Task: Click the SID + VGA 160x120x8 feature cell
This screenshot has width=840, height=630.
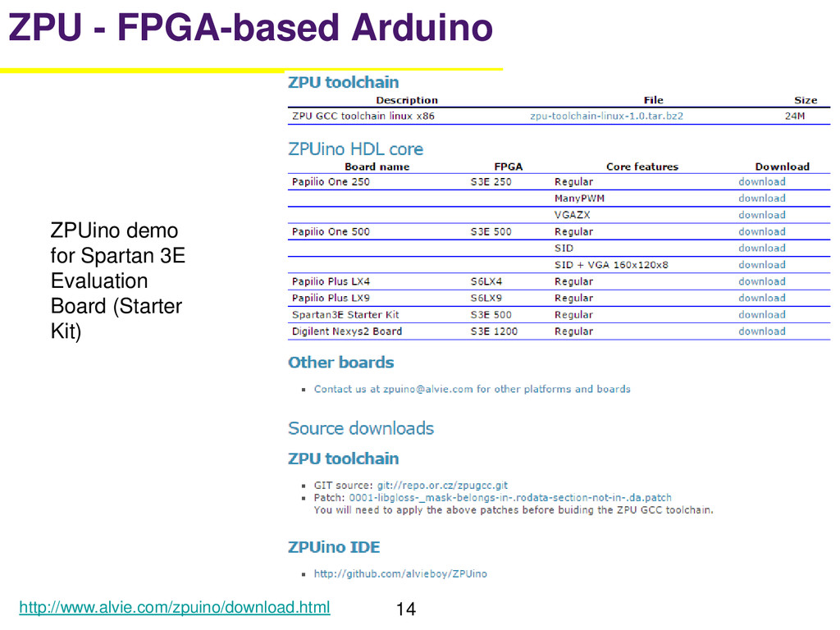Action: (x=611, y=265)
